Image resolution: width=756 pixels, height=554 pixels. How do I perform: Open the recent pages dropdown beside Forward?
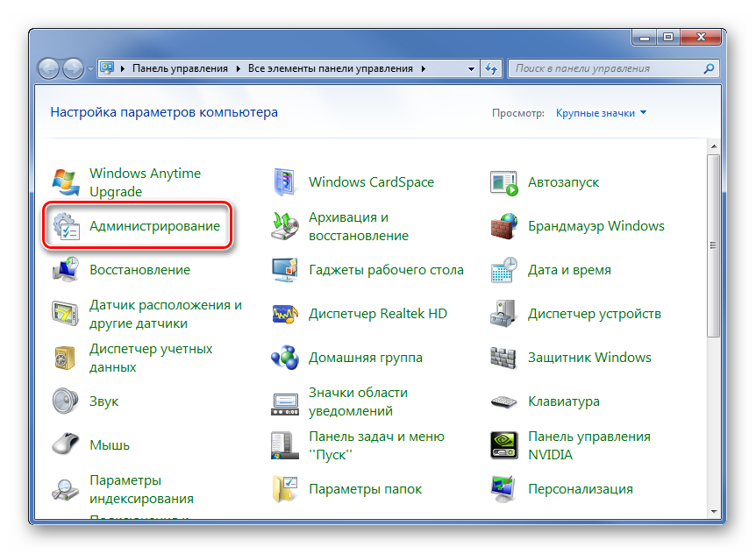coord(90,69)
